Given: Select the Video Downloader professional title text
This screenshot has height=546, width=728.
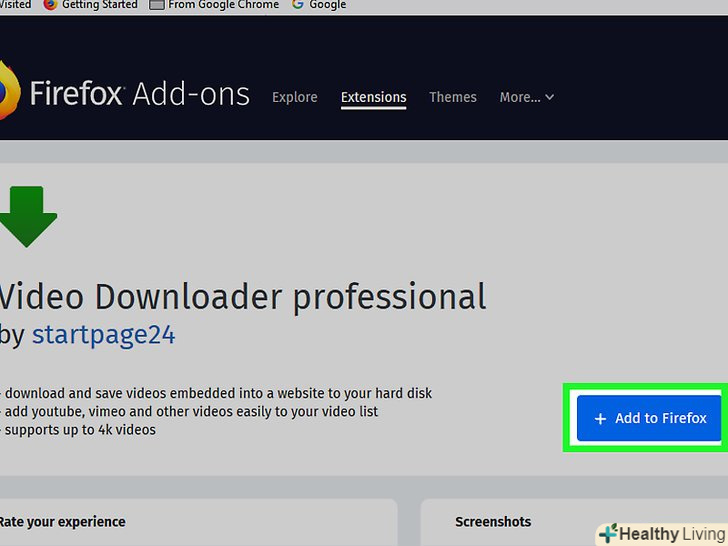Looking at the screenshot, I should 243,297.
